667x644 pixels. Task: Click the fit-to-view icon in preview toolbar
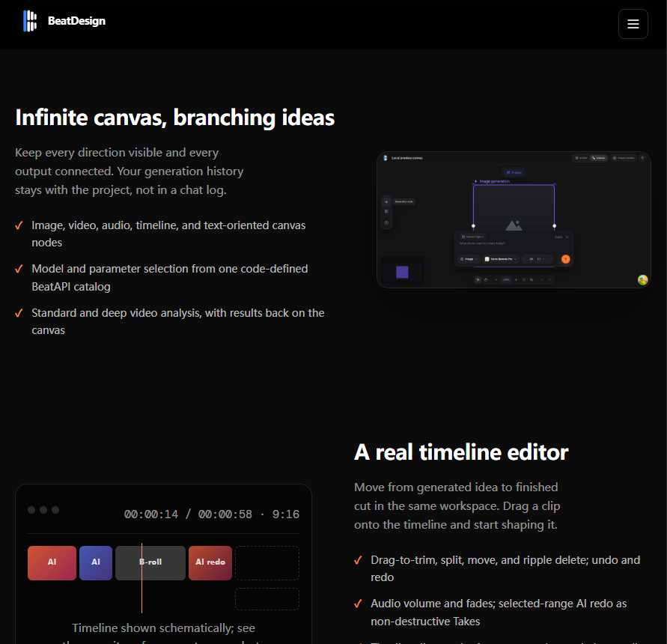point(524,279)
